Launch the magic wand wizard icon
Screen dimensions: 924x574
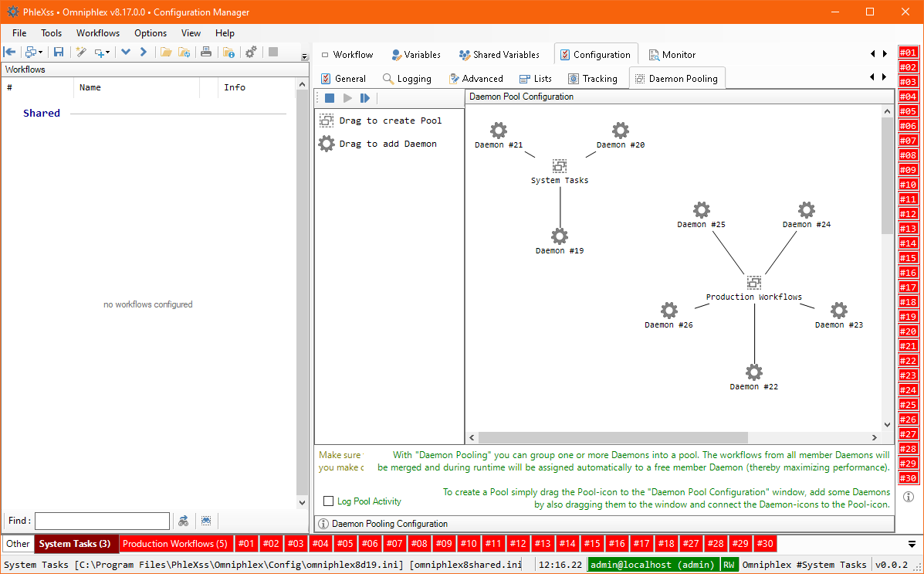pyautogui.click(x=81, y=52)
